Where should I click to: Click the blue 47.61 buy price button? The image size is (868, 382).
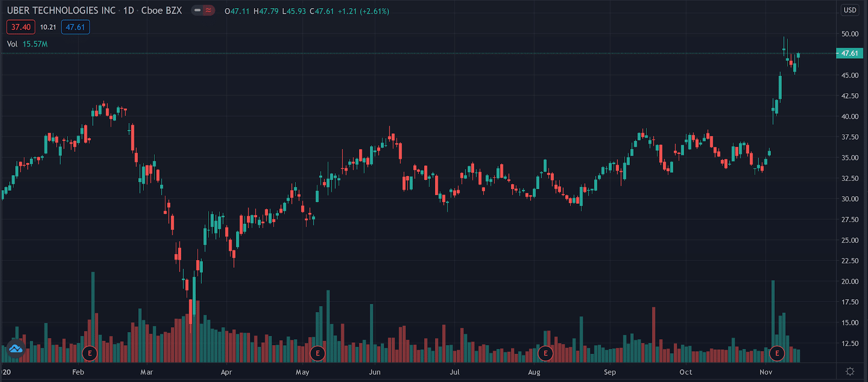[75, 27]
